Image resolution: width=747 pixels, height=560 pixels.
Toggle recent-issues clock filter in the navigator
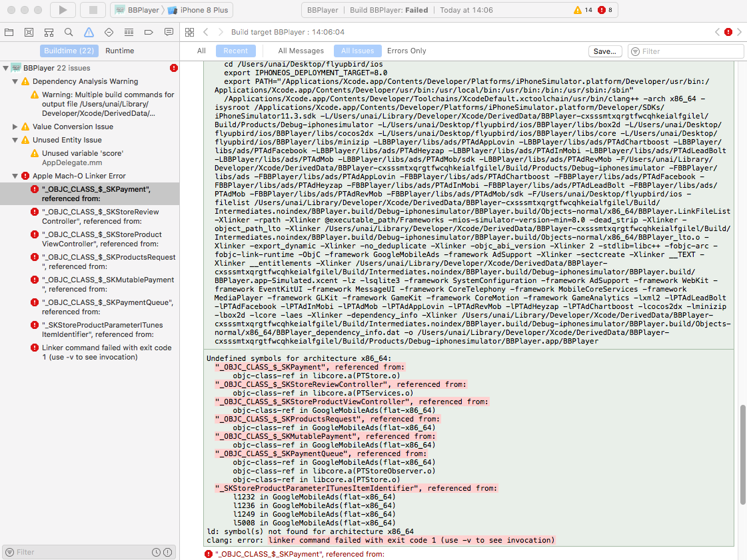click(x=156, y=552)
